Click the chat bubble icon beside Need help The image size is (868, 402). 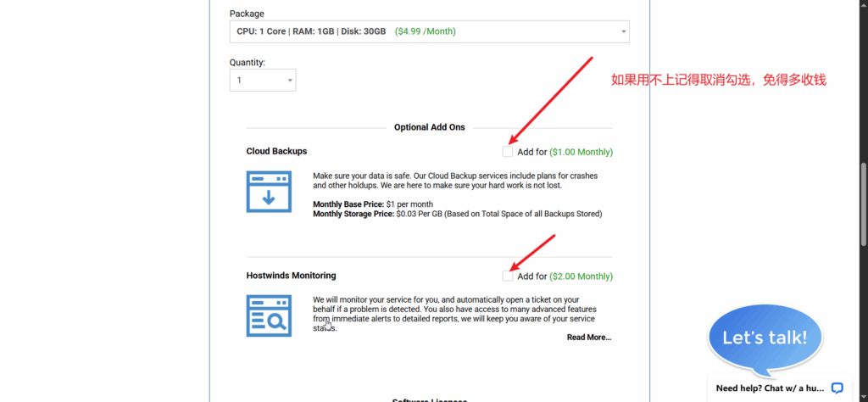pyautogui.click(x=837, y=388)
